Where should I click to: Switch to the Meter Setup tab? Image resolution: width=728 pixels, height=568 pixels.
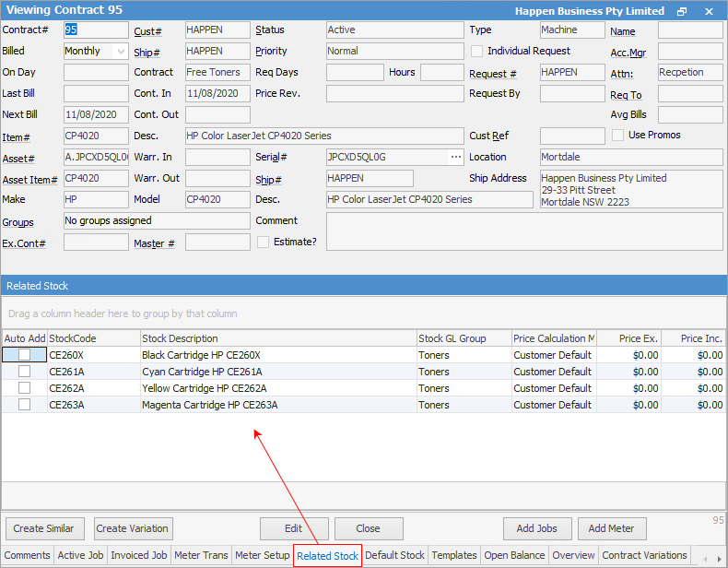pyautogui.click(x=262, y=556)
